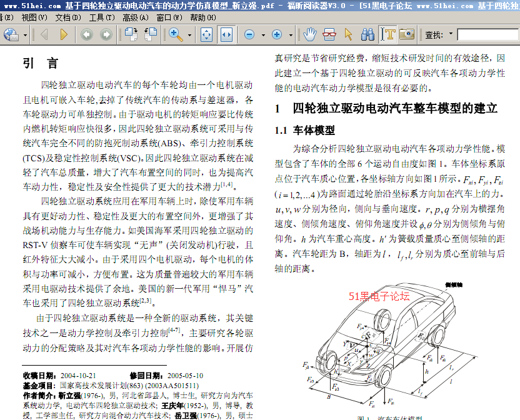Click 基金项目 国家高技术发展计划 line
Image resolution: width=520 pixels, height=420 pixels.
coord(111,386)
